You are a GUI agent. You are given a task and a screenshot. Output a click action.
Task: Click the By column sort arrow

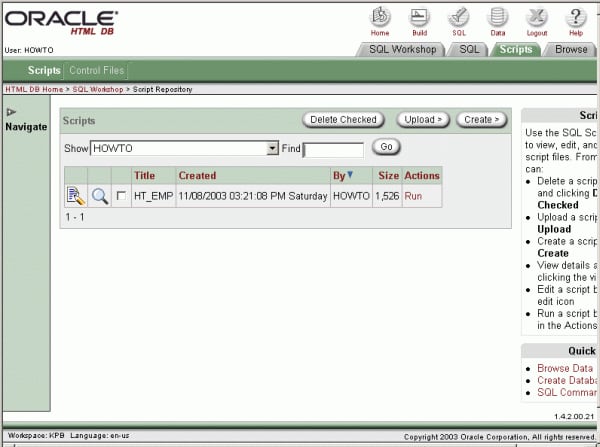[350, 175]
